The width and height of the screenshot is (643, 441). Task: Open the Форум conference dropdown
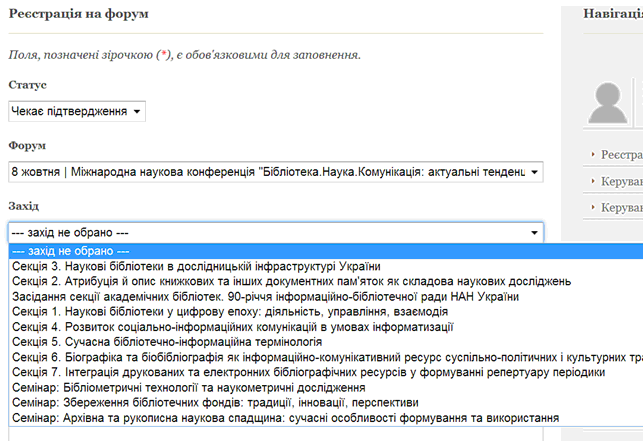[275, 171]
